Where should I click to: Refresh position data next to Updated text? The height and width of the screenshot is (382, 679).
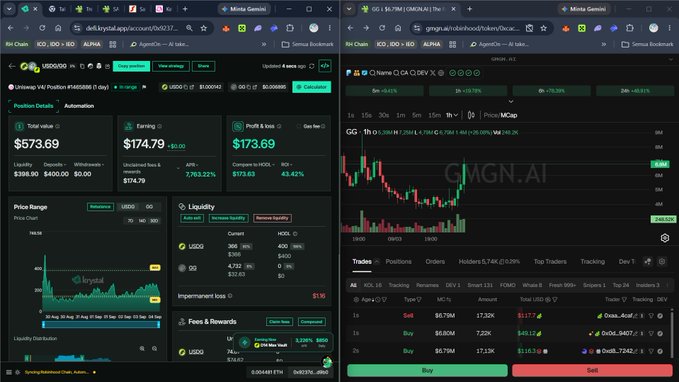click(x=311, y=66)
